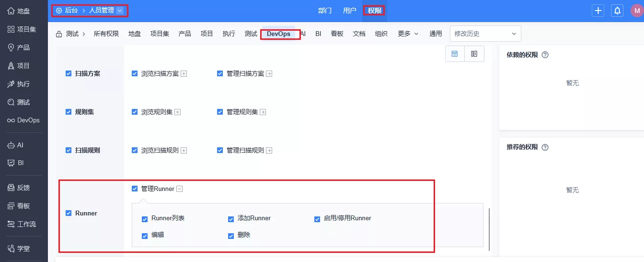Expand the 更多 tab menu
This screenshot has width=644, height=262.
pyautogui.click(x=408, y=34)
